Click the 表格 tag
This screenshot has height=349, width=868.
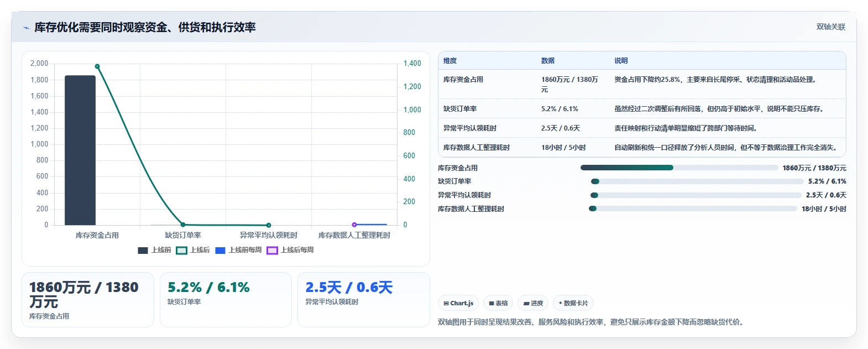pyautogui.click(x=498, y=303)
